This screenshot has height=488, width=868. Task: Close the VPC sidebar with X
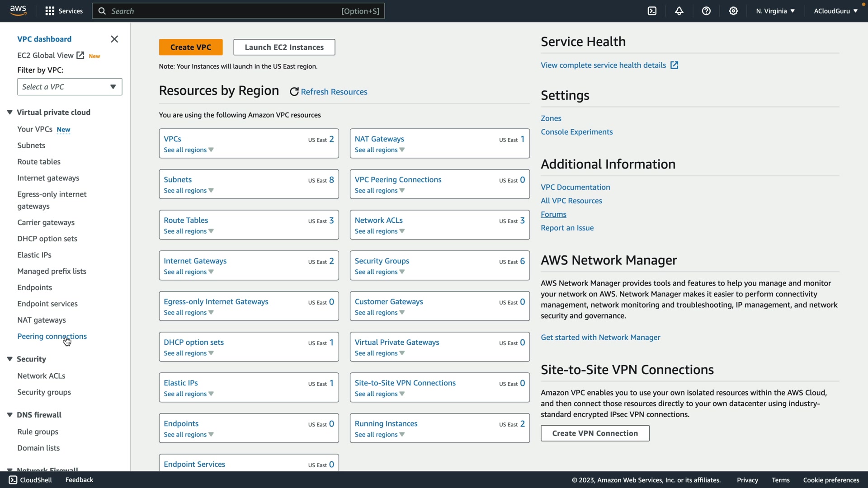(x=114, y=39)
